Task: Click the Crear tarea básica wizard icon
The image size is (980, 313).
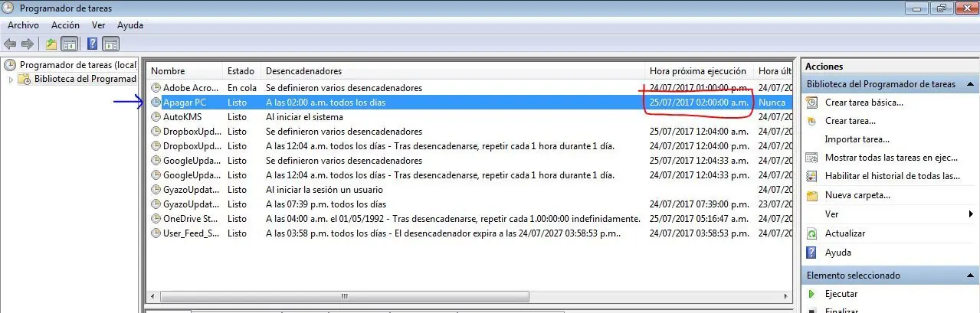Action: 811,103
